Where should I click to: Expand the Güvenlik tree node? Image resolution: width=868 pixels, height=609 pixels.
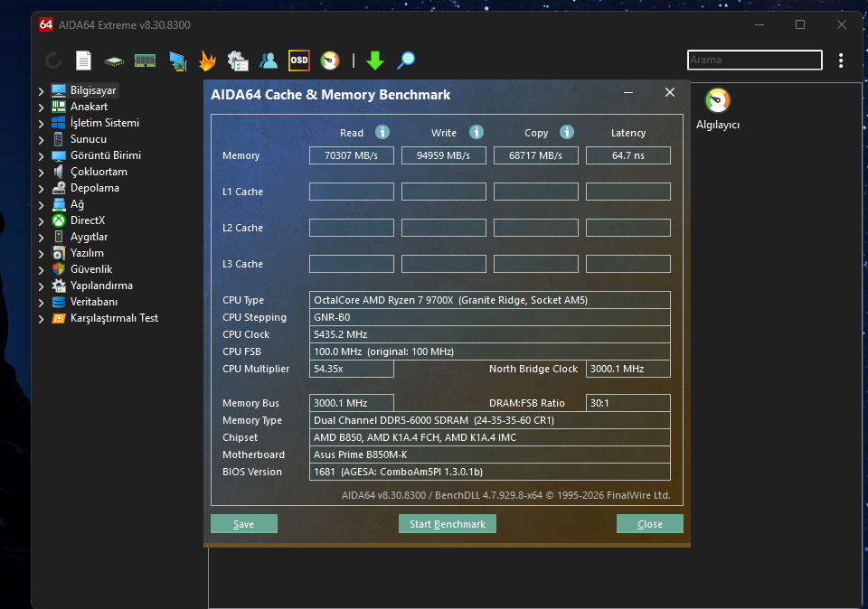[41, 270]
